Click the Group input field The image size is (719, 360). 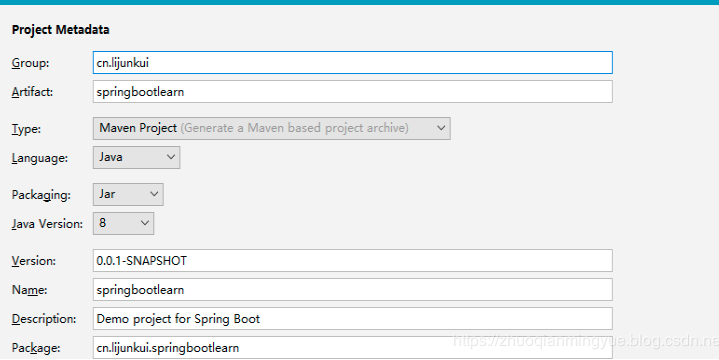coord(353,62)
